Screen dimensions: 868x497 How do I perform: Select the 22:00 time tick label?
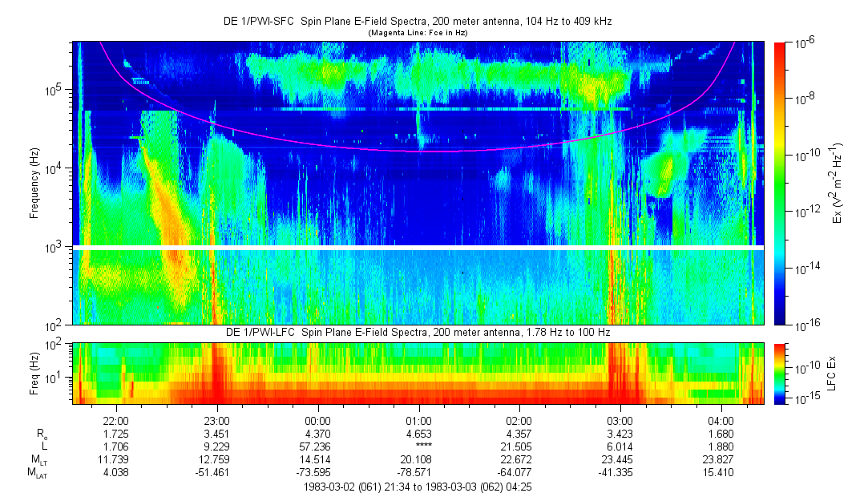click(x=117, y=421)
